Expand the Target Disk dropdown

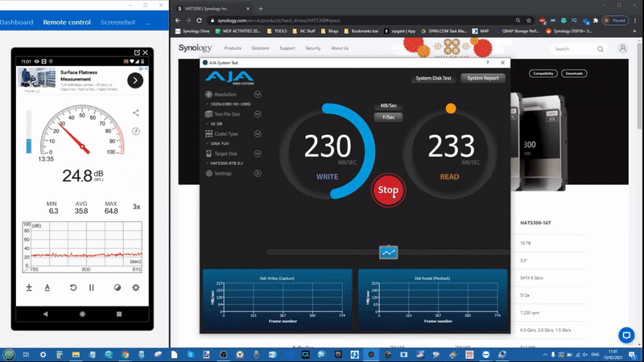pyautogui.click(x=258, y=154)
